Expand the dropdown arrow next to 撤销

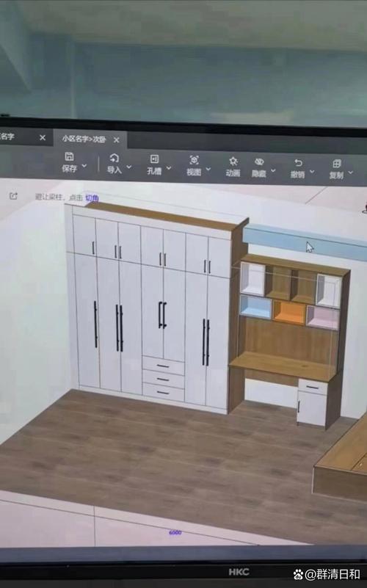click(312, 172)
